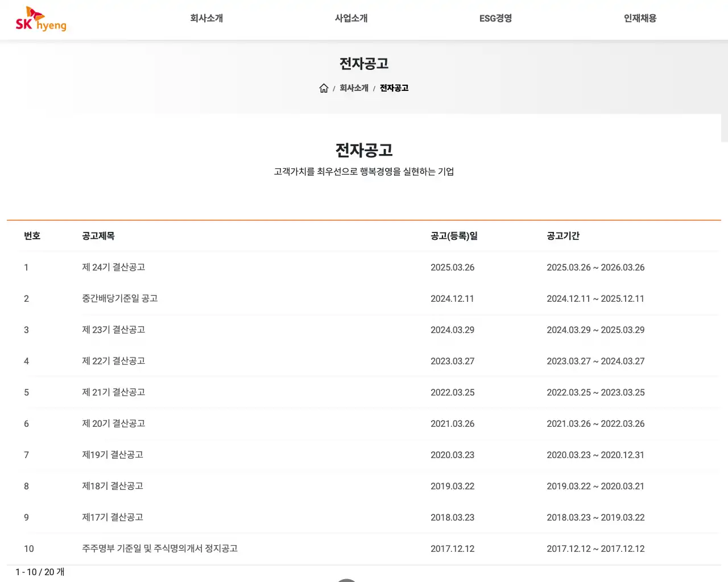Open the 제 24기 결산공고 notice
Image resolution: width=728 pixels, height=582 pixels.
pyautogui.click(x=114, y=267)
